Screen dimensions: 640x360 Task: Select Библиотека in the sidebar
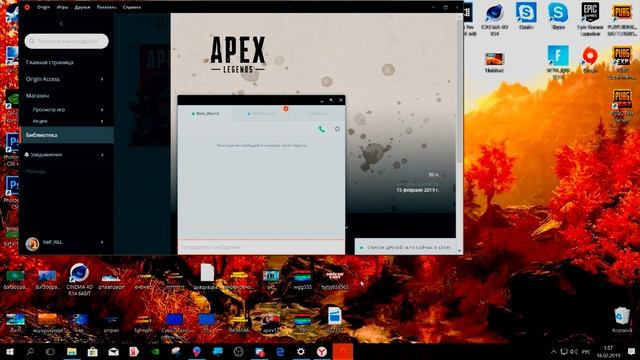click(67, 135)
